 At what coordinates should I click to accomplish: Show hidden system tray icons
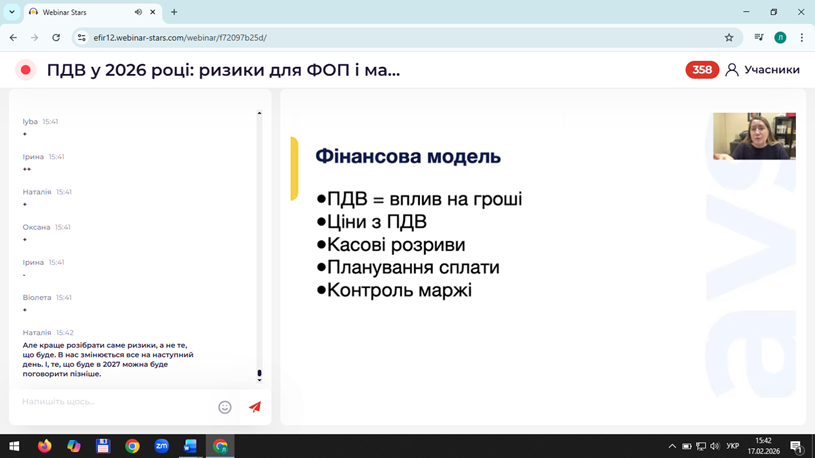(672, 446)
